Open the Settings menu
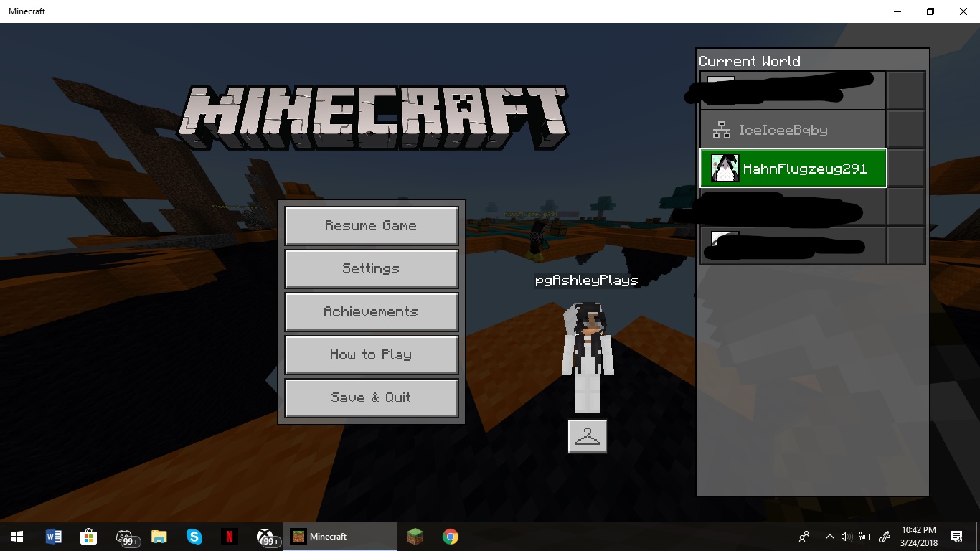This screenshot has width=980, height=551. click(x=372, y=269)
